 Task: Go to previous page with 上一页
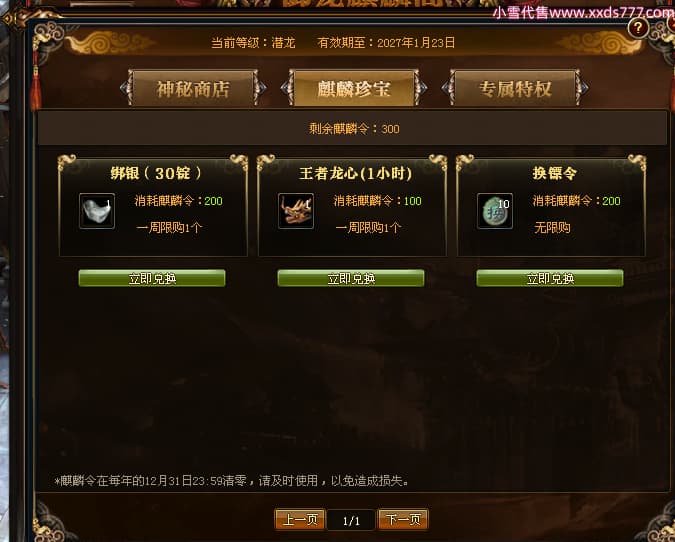point(300,519)
